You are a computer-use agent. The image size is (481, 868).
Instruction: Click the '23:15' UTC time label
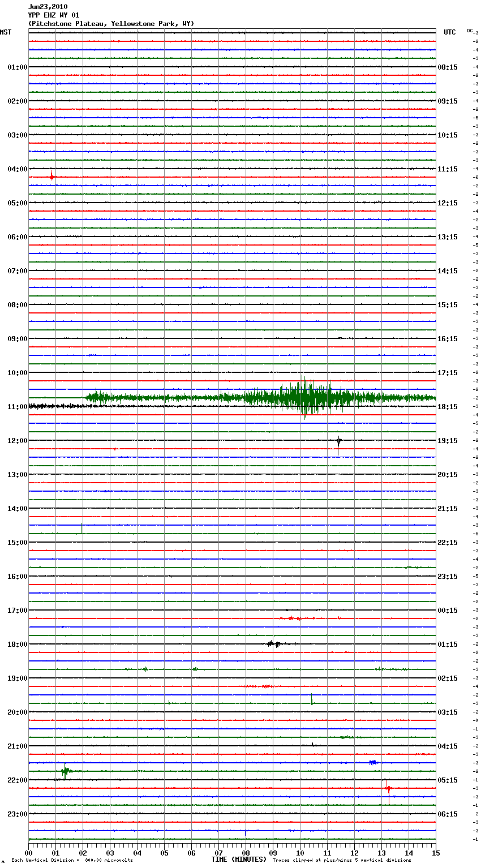448,577
